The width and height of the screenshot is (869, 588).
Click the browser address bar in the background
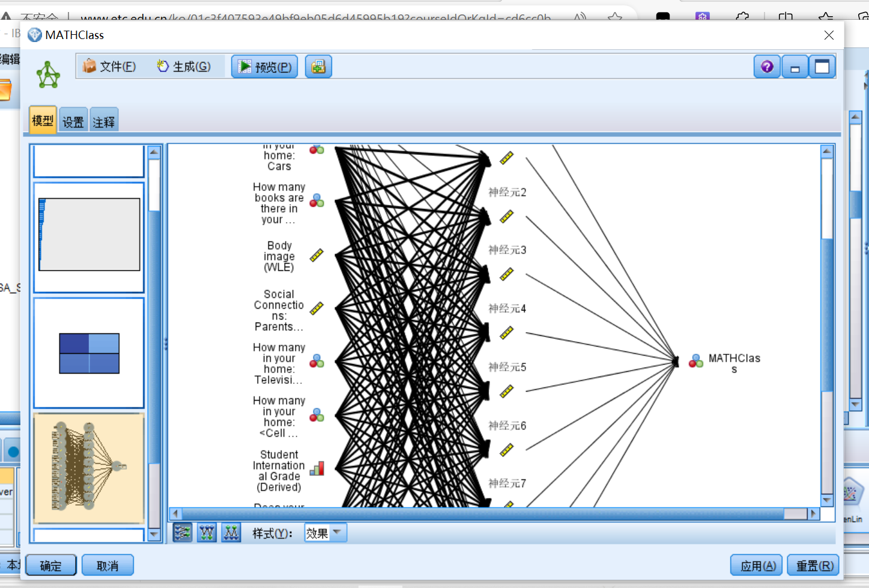coord(315,17)
